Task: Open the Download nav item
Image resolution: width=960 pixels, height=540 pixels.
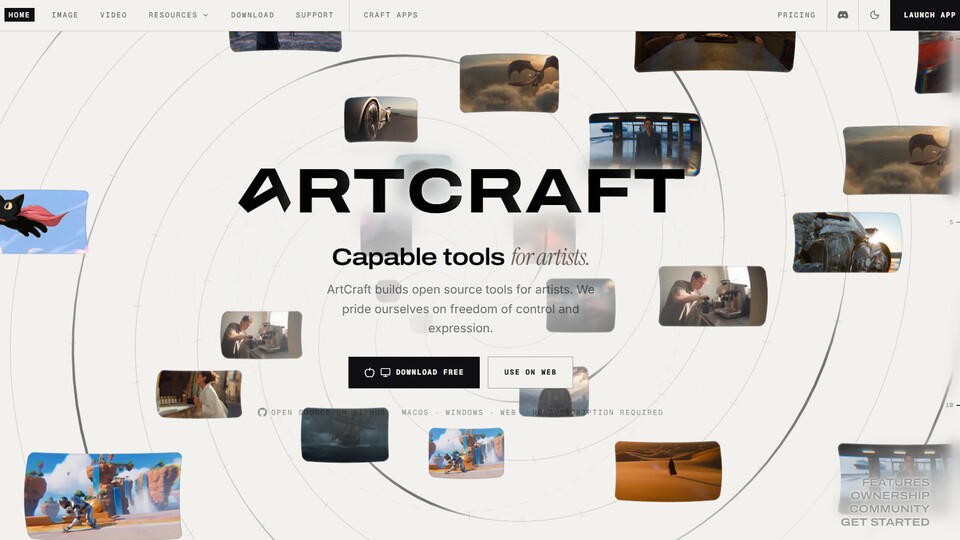Action: click(x=252, y=15)
